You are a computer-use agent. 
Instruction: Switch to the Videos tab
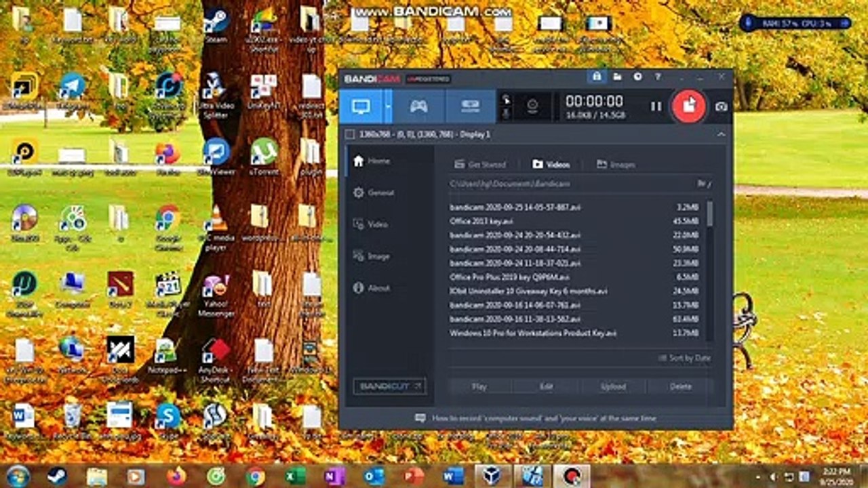tap(551, 164)
